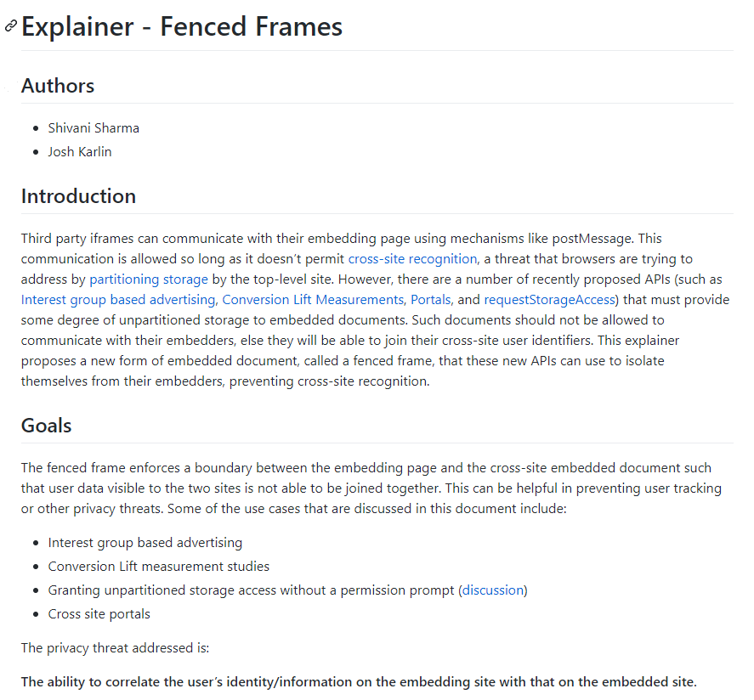Click the Conversion Lift measurement studies bullet
The width and height of the screenshot is (754, 700).
(x=159, y=567)
